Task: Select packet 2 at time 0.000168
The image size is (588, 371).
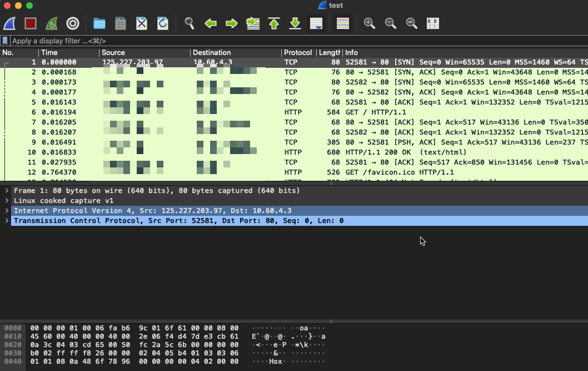Action: (294, 72)
